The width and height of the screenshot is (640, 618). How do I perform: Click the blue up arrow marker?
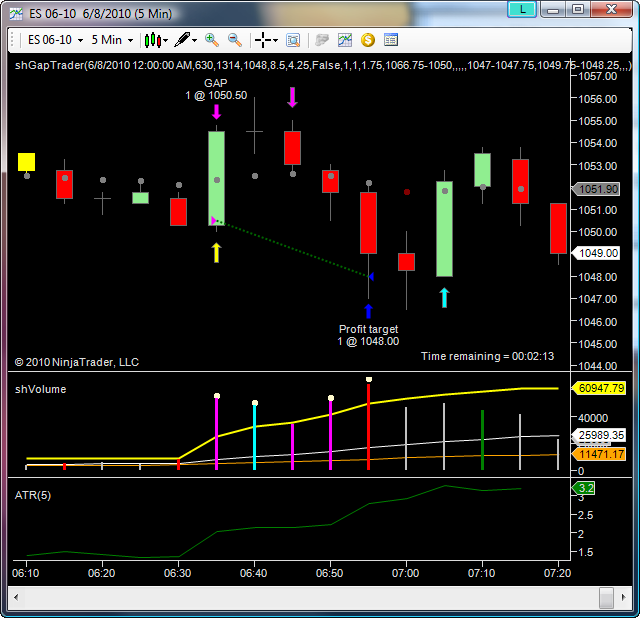point(368,311)
